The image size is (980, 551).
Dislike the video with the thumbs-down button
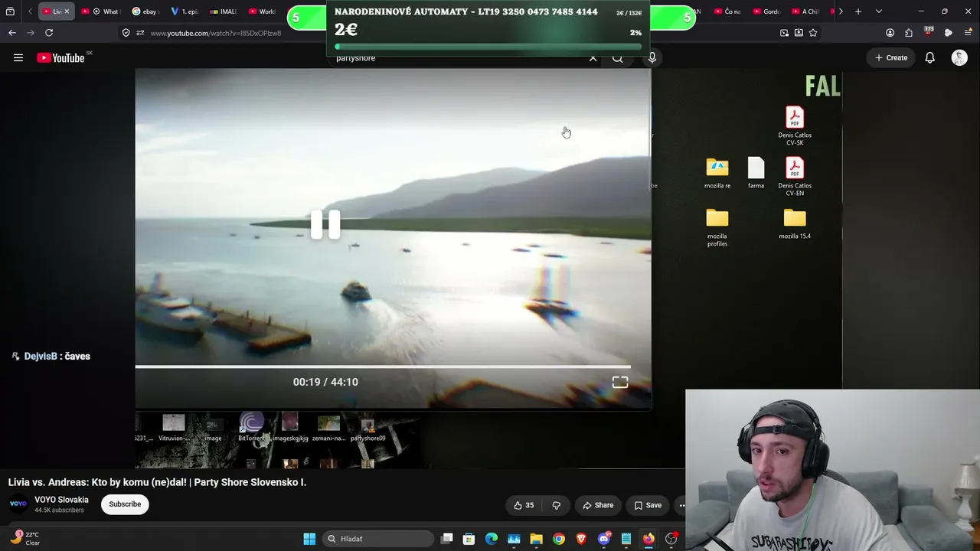(557, 505)
